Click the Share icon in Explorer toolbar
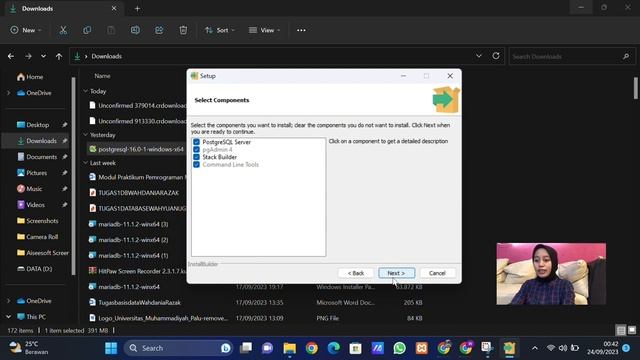This screenshot has width=640, height=360. pyautogui.click(x=159, y=30)
